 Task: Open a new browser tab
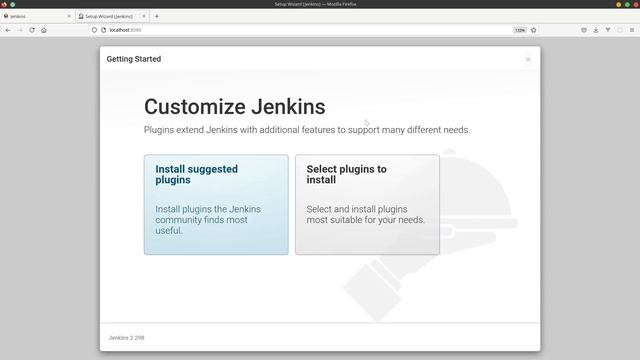157,16
